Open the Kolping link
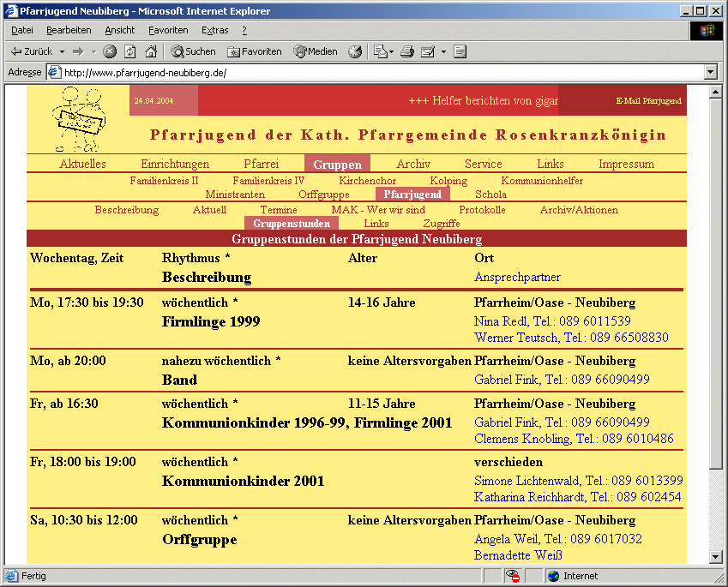Screen dimensions: 728x587 click(448, 181)
